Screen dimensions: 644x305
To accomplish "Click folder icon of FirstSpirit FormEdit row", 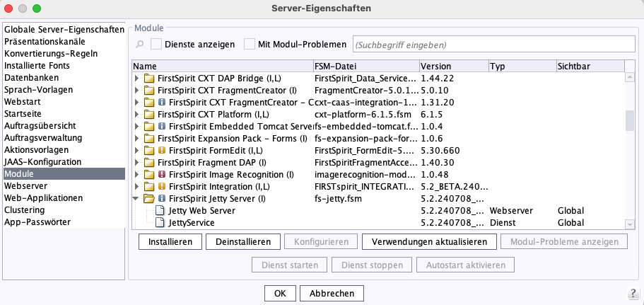I will click(149, 151).
